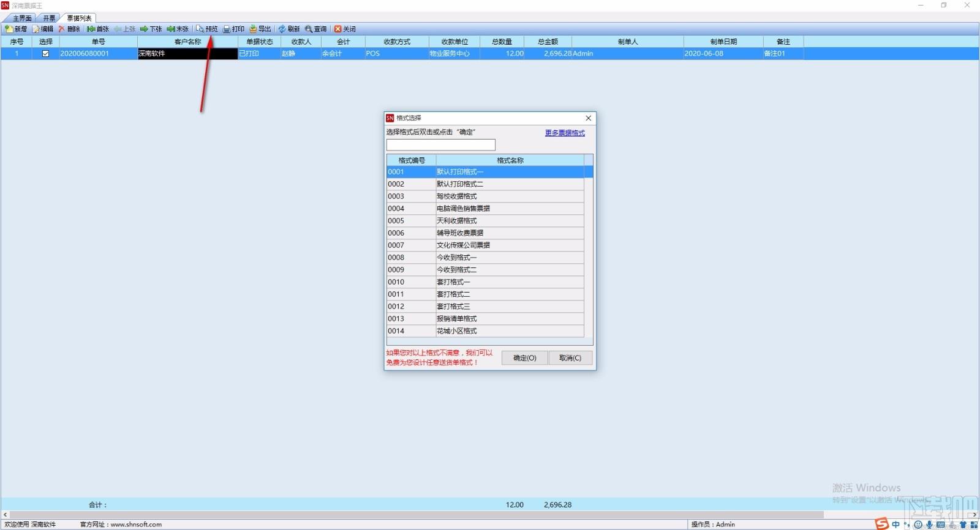
Task: Click the format search input field
Action: [x=441, y=145]
